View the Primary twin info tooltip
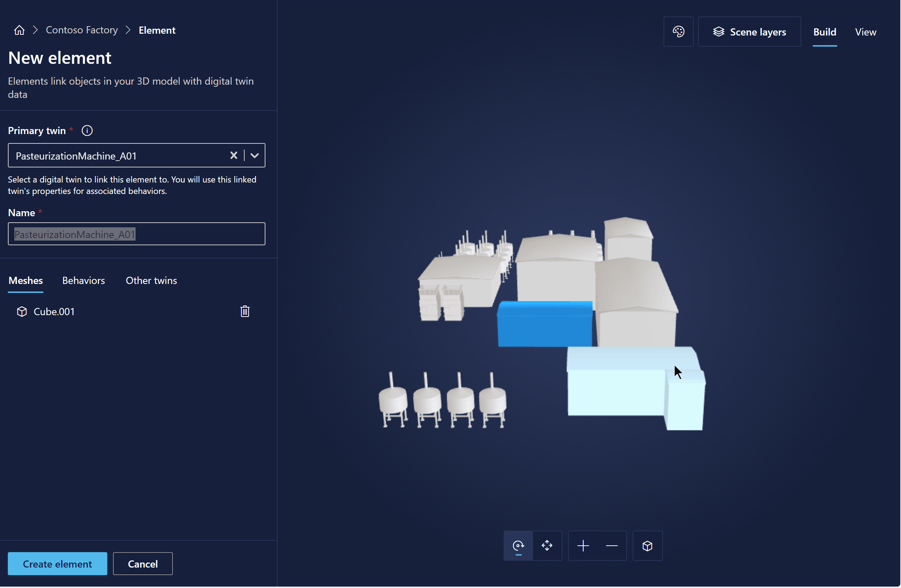Image resolution: width=901 pixels, height=588 pixels. 87,130
